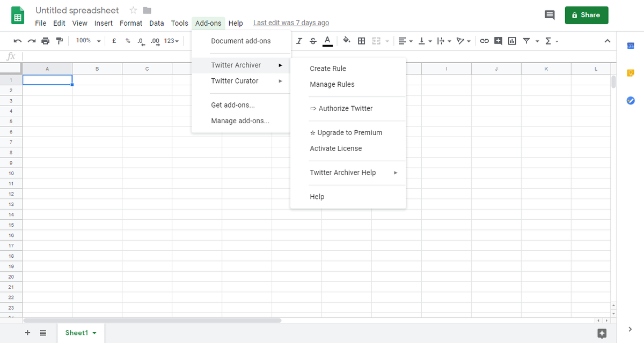Open more number formats 123 dropdown

pos(171,41)
